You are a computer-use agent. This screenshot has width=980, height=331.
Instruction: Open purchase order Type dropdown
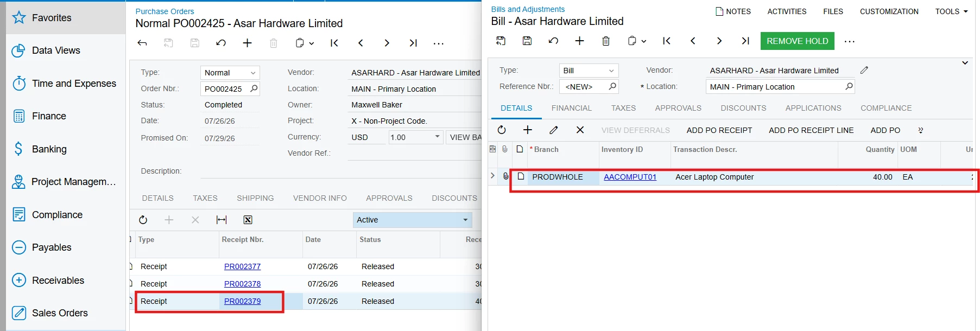coord(253,73)
